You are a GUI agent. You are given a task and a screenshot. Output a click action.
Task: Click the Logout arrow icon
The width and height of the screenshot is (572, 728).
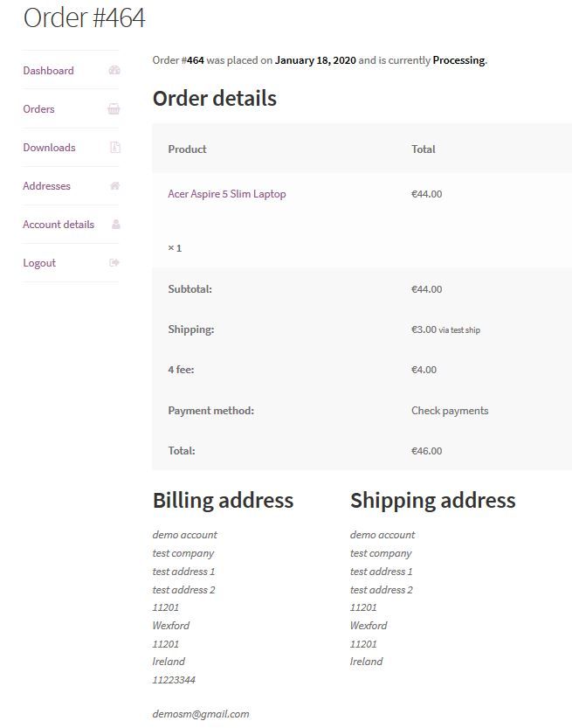114,263
